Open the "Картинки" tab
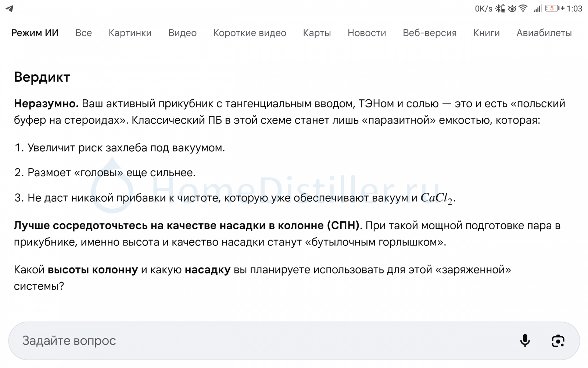 (x=130, y=33)
